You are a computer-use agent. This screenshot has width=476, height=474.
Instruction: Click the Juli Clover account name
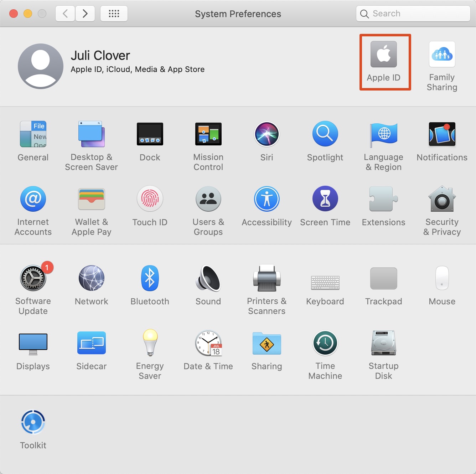click(x=100, y=56)
